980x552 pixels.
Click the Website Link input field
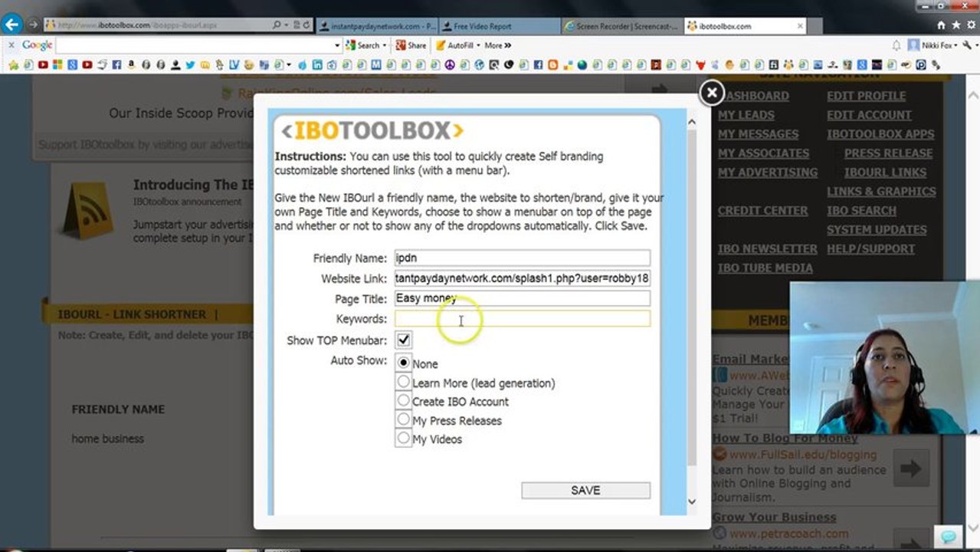(x=523, y=278)
